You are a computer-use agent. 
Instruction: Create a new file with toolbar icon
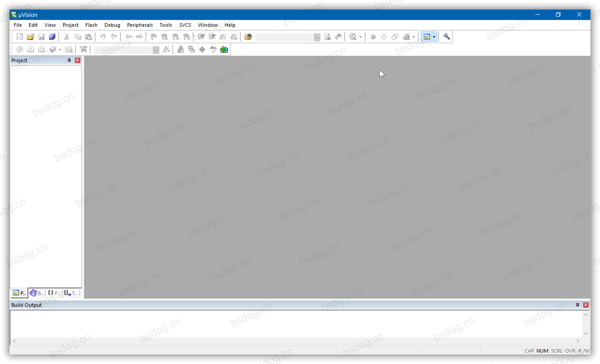(20, 37)
